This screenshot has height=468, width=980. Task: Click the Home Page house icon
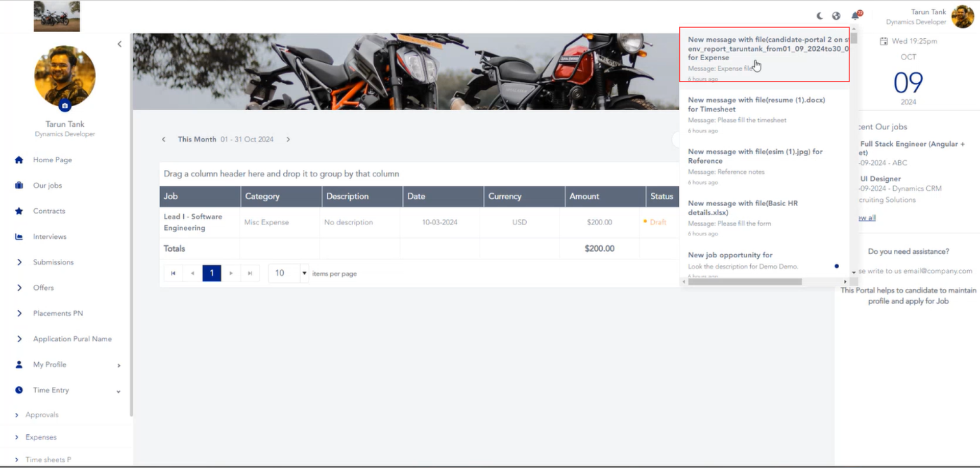[19, 160]
